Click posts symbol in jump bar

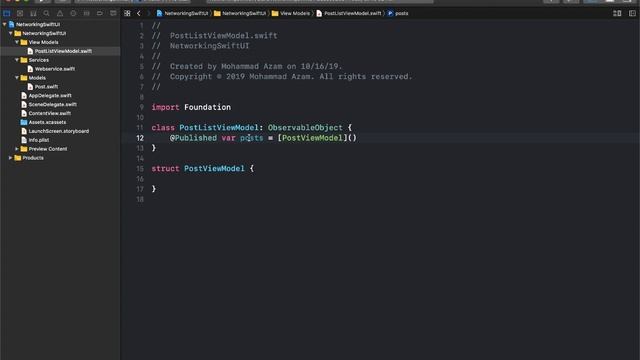tap(401, 13)
